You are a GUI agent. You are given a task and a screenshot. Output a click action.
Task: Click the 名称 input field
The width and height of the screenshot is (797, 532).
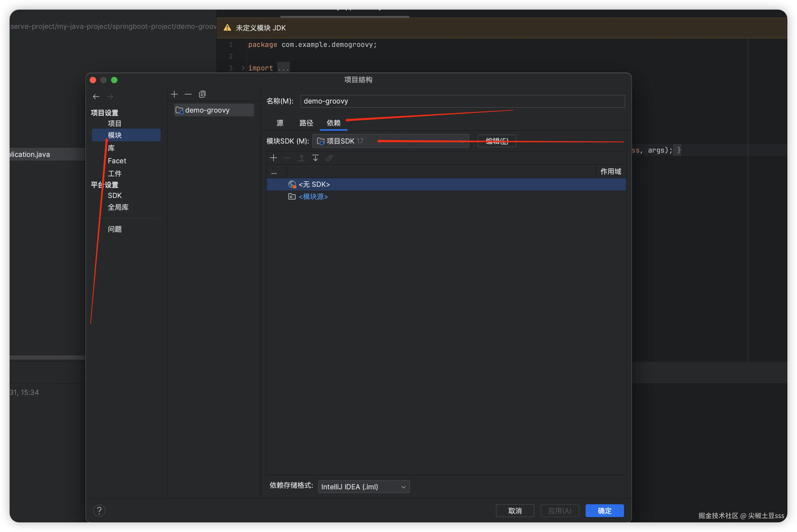462,101
